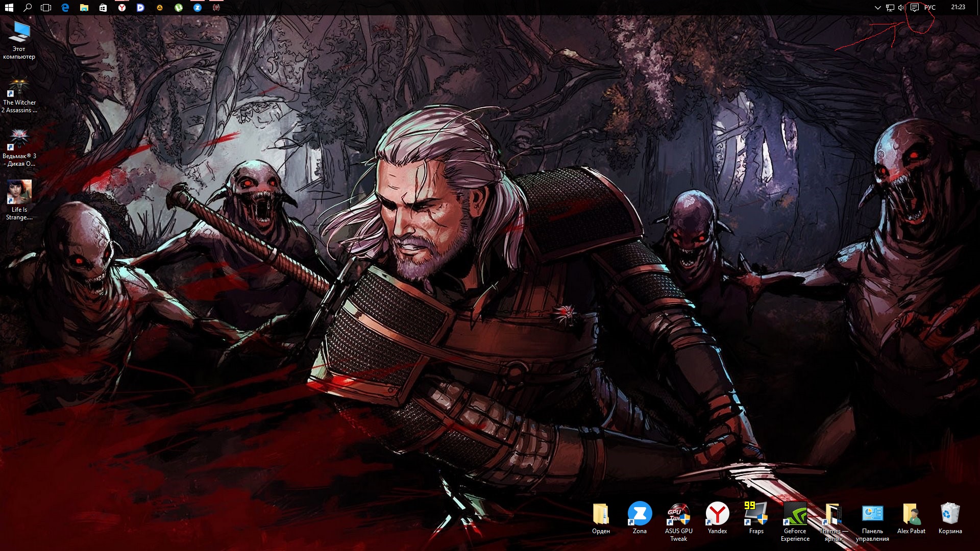Open File Explorer from the taskbar
This screenshot has height=551, width=980.
pyautogui.click(x=84, y=8)
